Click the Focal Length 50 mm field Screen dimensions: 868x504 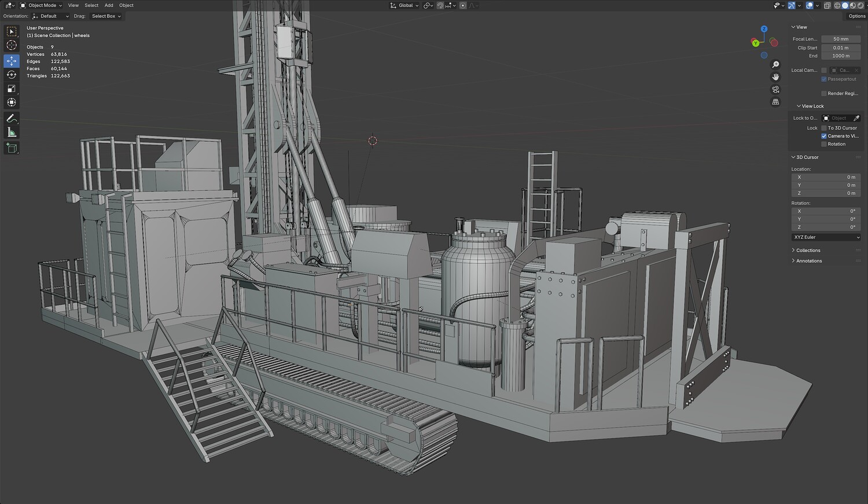point(841,39)
